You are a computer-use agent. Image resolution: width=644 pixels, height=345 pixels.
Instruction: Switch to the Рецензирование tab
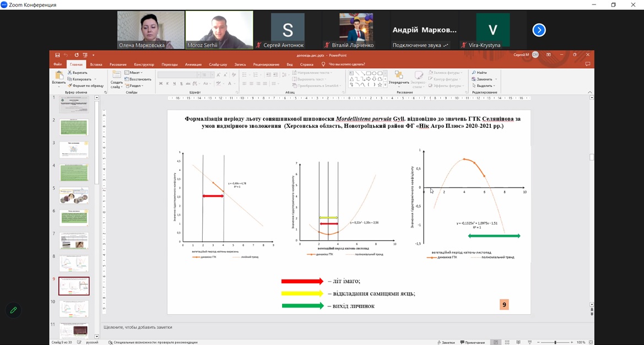tap(266, 64)
